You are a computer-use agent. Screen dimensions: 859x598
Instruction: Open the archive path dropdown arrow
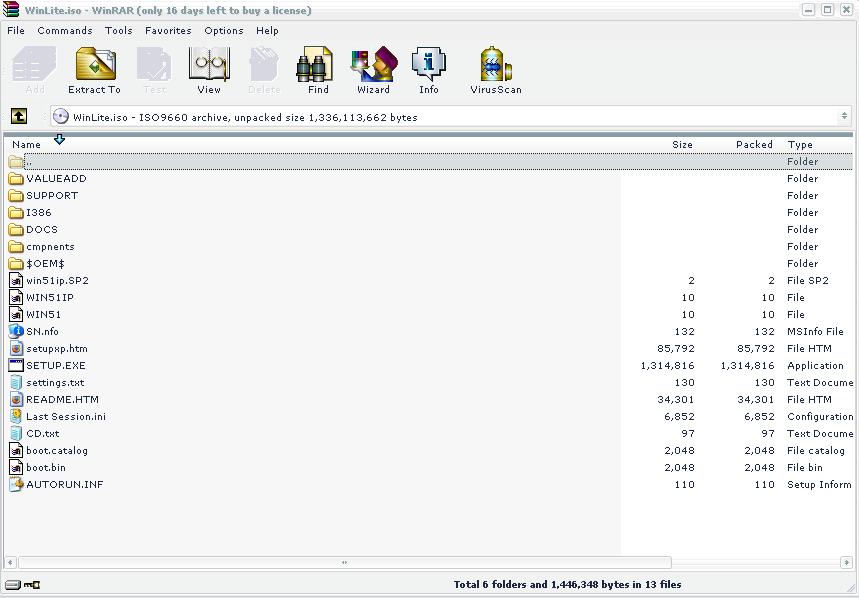[x=844, y=116]
